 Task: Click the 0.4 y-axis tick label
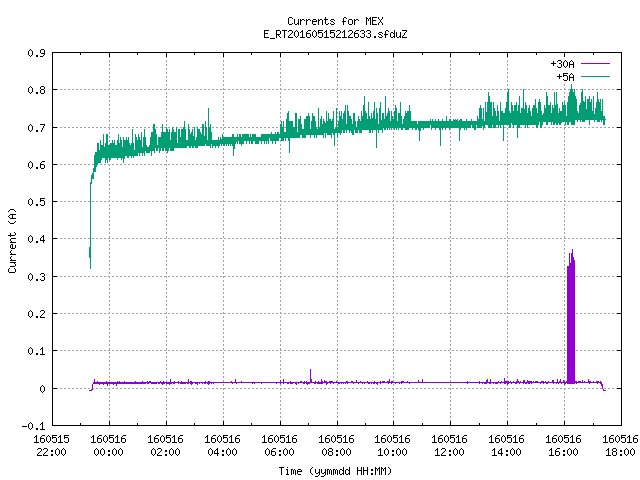36,239
